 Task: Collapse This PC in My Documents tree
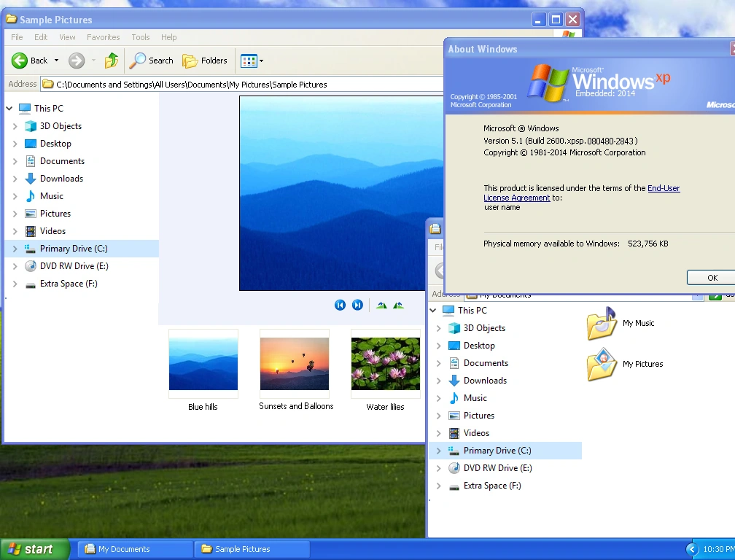click(x=433, y=310)
